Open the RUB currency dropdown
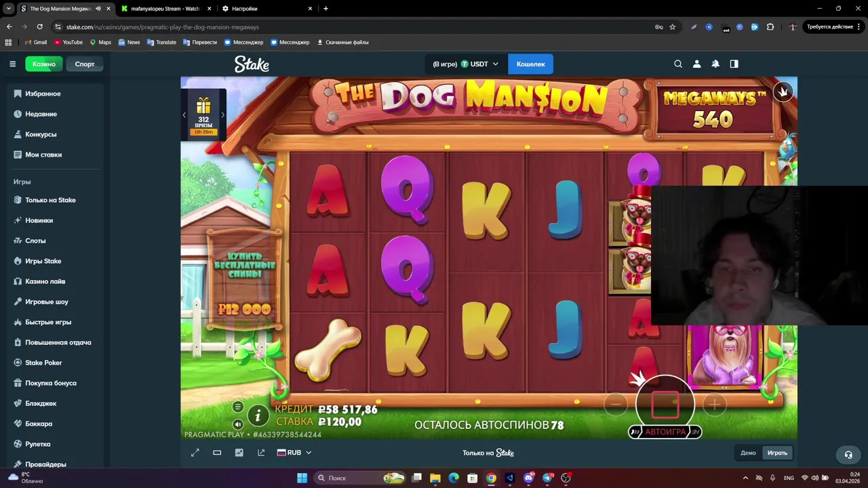 click(x=294, y=453)
